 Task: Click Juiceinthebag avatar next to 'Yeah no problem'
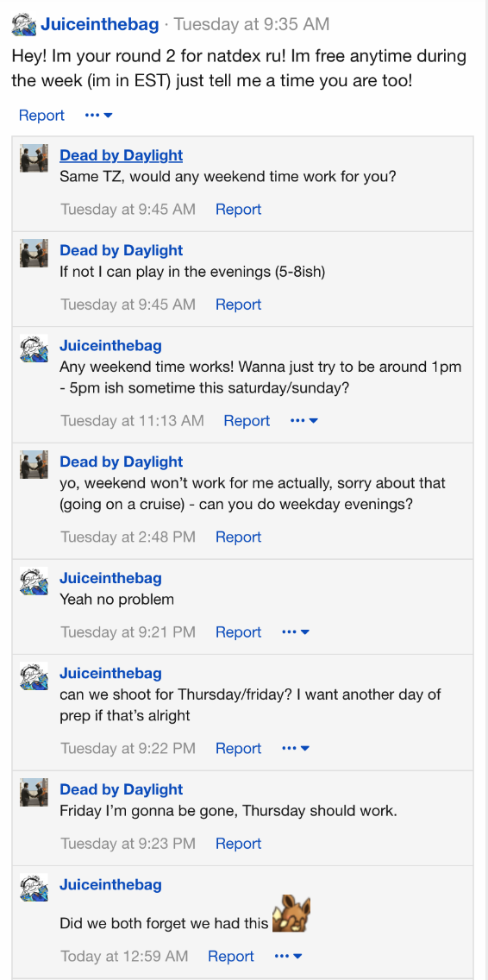pyautogui.click(x=34, y=581)
